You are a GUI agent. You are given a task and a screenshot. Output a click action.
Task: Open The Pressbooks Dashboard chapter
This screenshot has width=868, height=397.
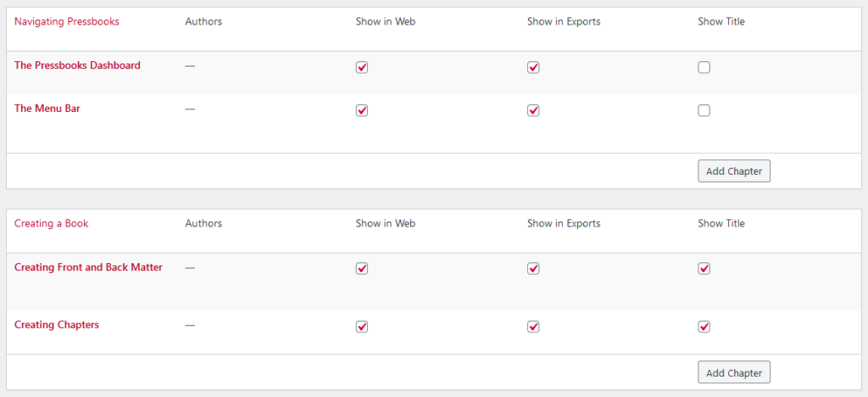[x=77, y=65]
